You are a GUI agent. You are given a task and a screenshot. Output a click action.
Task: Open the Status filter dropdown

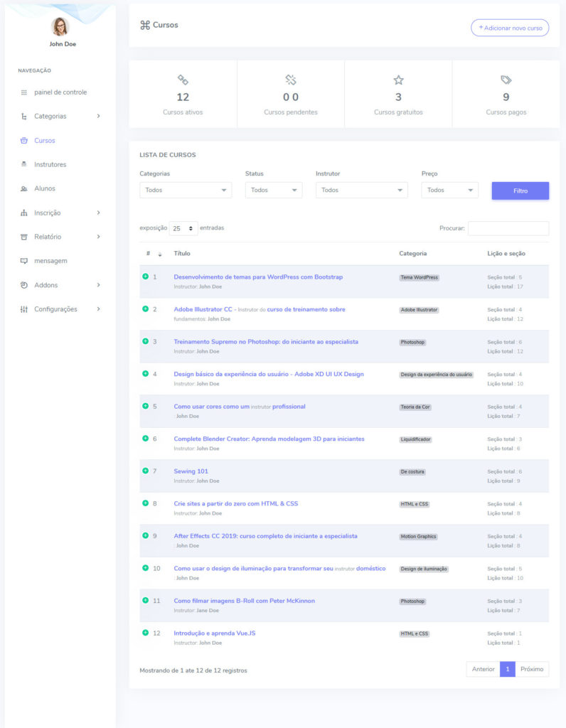coord(274,191)
